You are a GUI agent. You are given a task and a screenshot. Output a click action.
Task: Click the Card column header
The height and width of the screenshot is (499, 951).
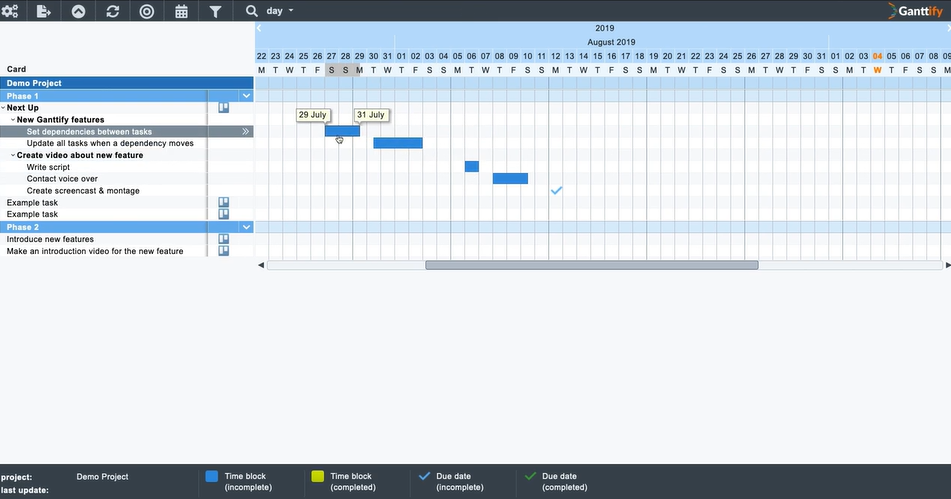(16, 69)
